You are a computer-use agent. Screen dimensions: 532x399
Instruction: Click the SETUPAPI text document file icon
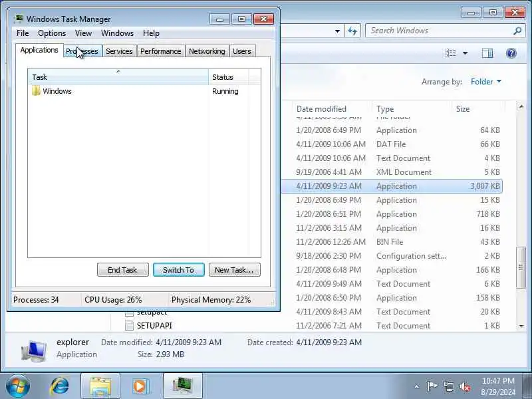point(129,325)
